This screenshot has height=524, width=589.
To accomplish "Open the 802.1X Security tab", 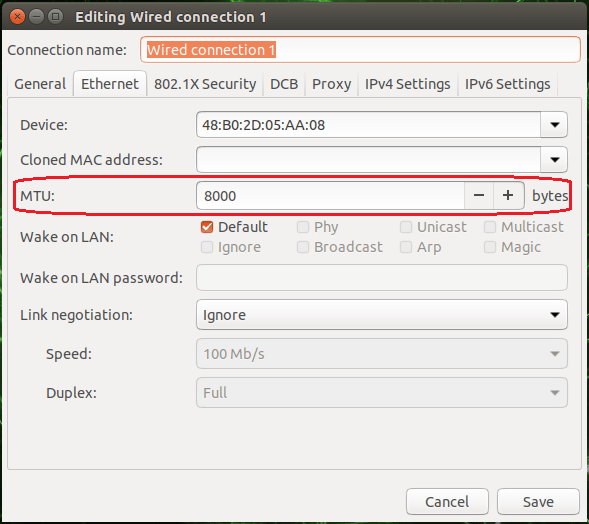I will click(x=205, y=84).
